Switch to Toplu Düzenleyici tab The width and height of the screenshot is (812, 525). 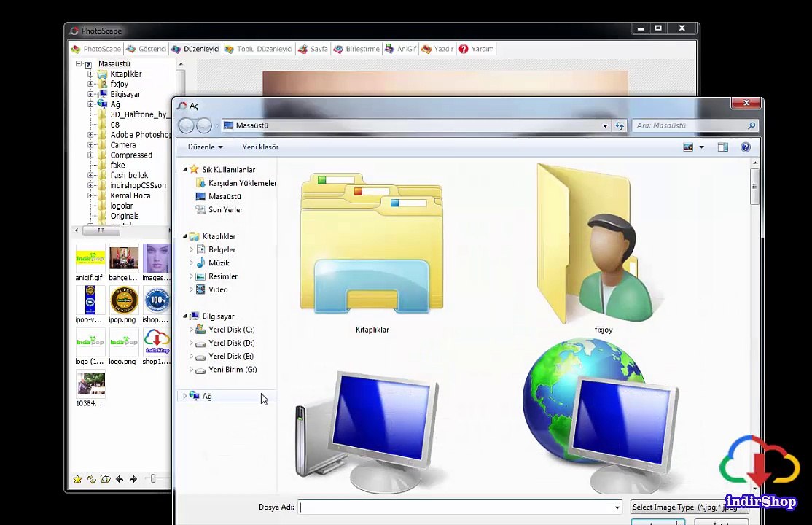point(259,50)
